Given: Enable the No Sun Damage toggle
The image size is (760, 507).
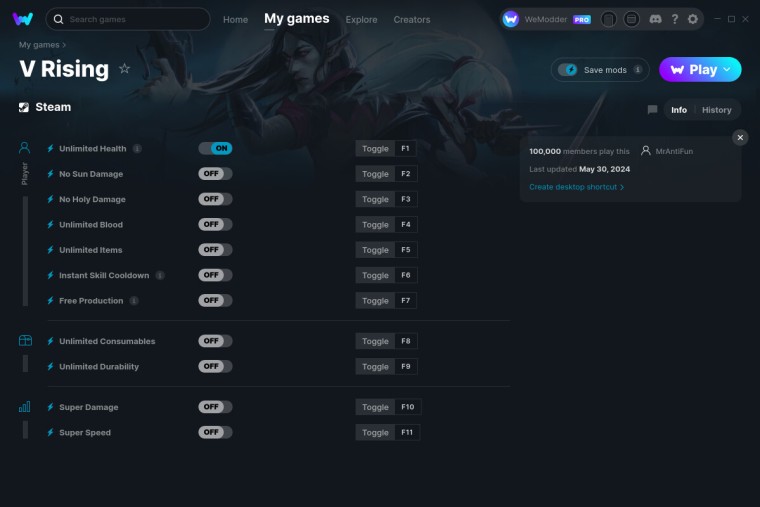Looking at the screenshot, I should (x=215, y=174).
